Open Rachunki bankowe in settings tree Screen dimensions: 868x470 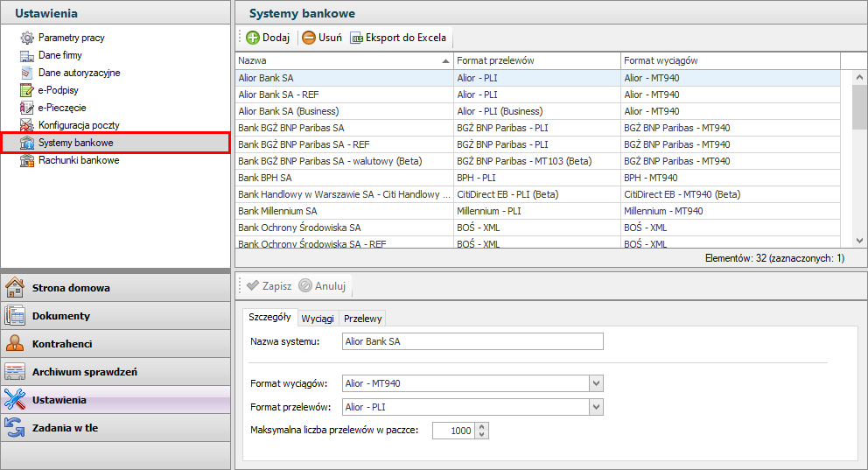click(x=78, y=160)
